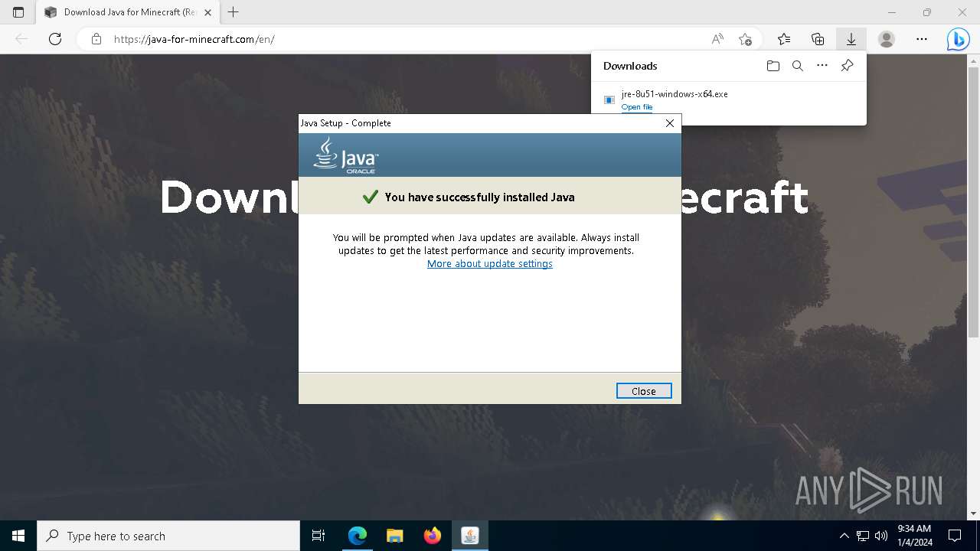Viewport: 980px width, 551px height.
Task: Open volume control tray icon
Action: click(881, 536)
